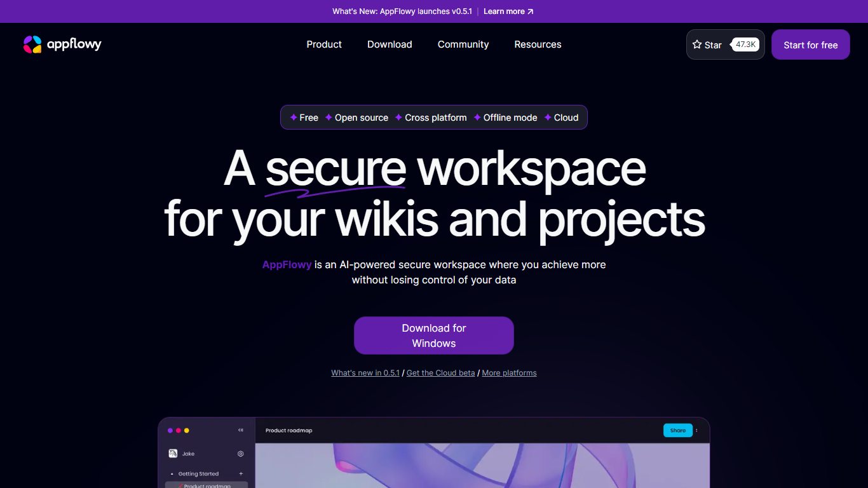Open the three-dots menu next to Share
Screen dimensions: 868x488
(x=696, y=430)
